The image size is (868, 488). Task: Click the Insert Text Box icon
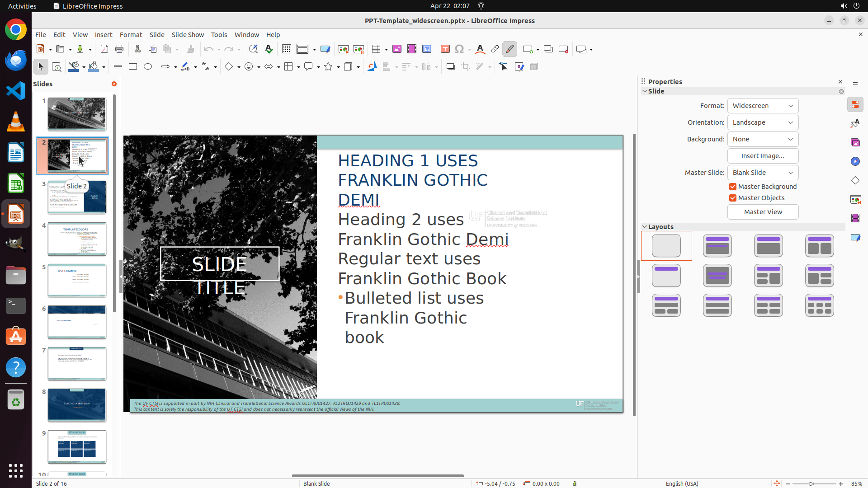pos(445,49)
